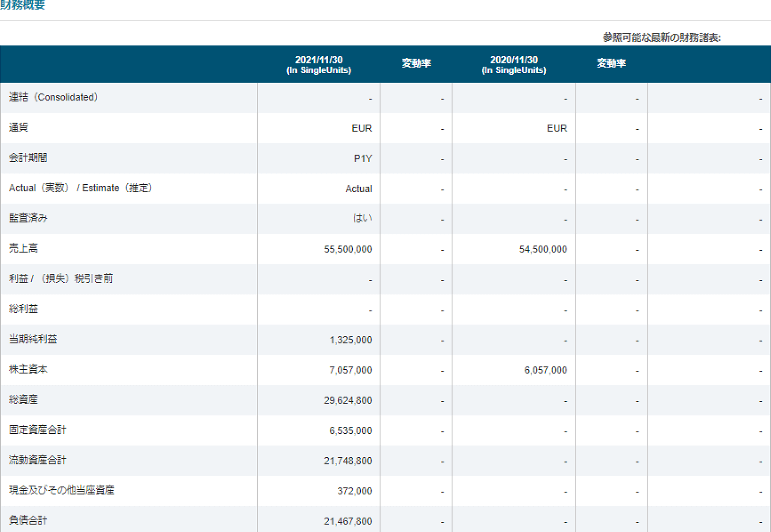771x532 pixels.
Task: Click the 変動率 header next to 2020/11/30
Action: [611, 64]
